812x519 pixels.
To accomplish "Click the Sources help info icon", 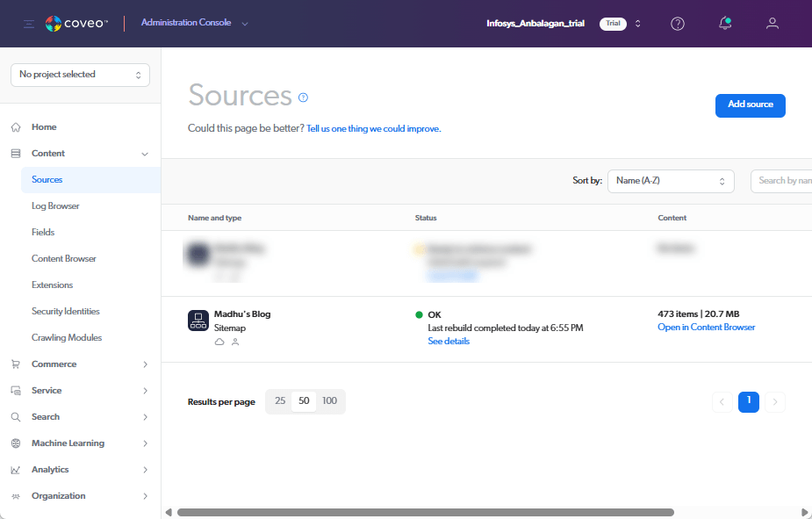I will point(304,97).
